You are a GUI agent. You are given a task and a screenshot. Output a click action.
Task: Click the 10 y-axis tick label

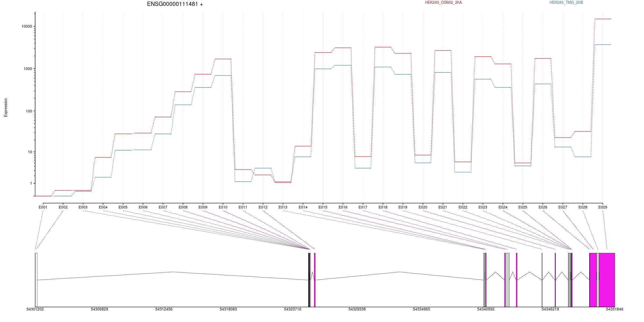[x=30, y=152]
